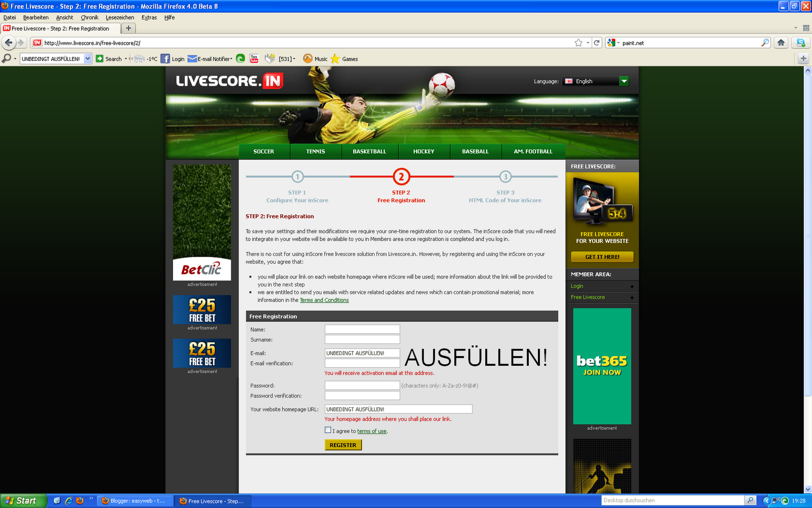
Task: Open the Music toolbar icon
Action: (308, 59)
